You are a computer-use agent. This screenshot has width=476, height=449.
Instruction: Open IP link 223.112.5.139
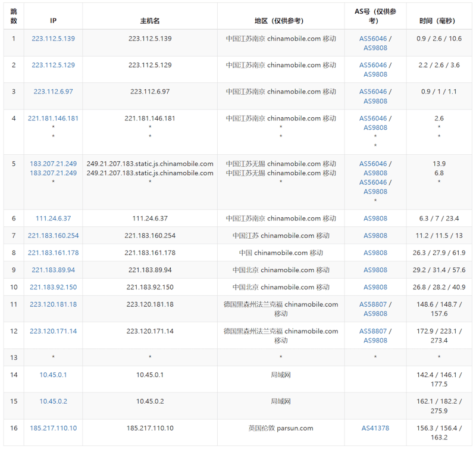pyautogui.click(x=53, y=39)
